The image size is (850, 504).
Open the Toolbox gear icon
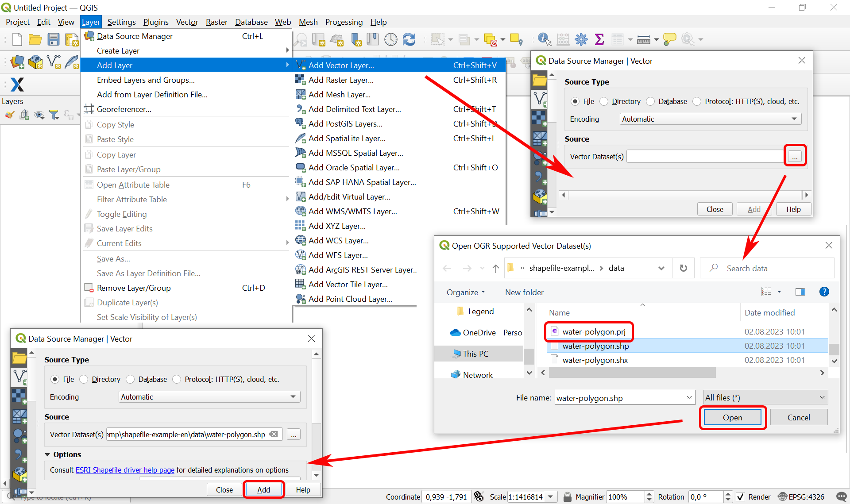point(581,39)
